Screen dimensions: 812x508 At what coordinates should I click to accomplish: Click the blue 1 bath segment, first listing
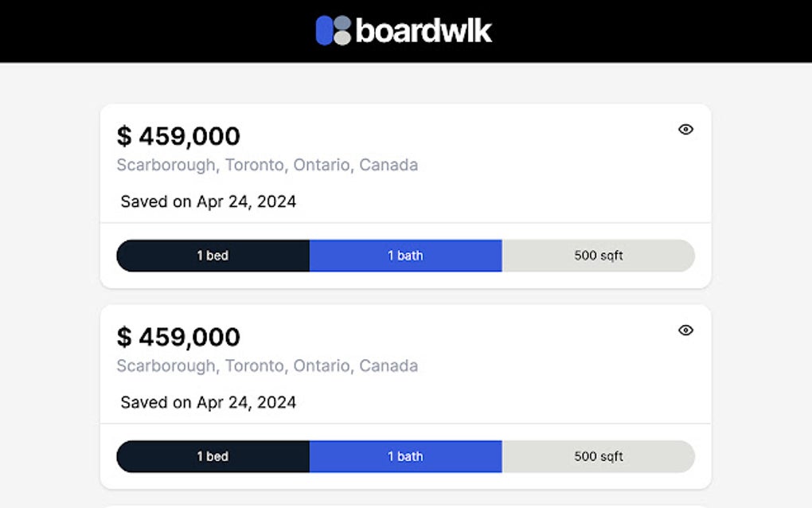click(405, 256)
